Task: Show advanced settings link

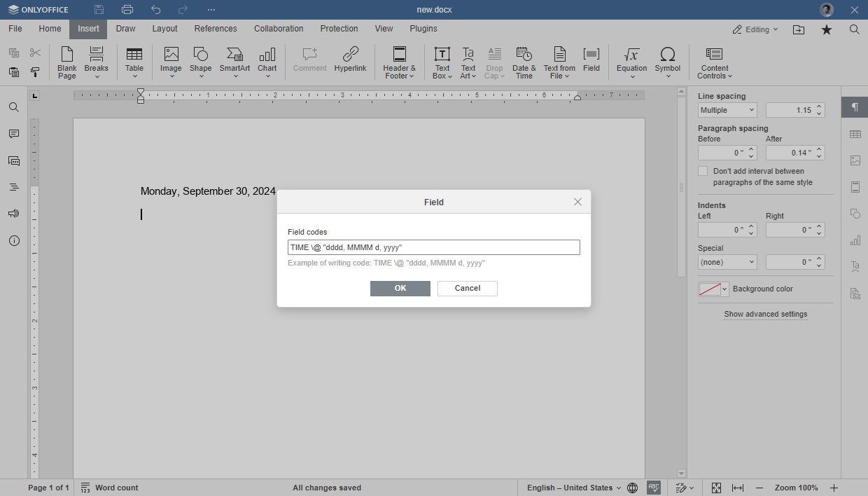Action: click(x=766, y=314)
